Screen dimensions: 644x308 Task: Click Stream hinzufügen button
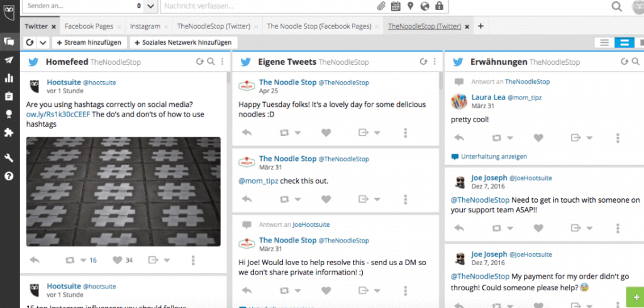89,42
